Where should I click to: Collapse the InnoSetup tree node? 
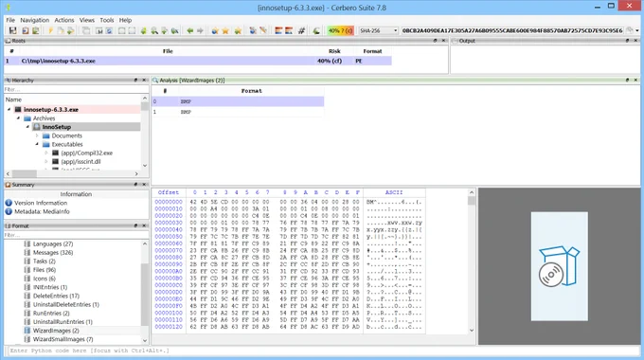tap(27, 127)
